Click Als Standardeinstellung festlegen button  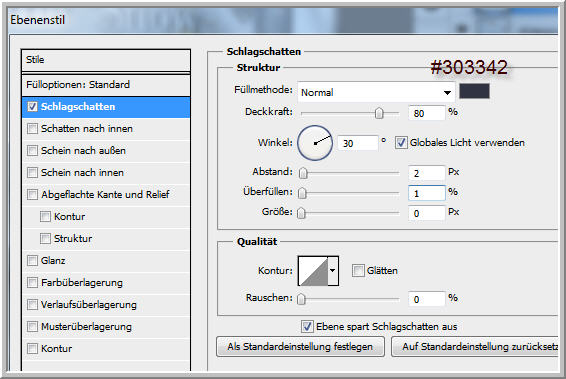click(300, 347)
